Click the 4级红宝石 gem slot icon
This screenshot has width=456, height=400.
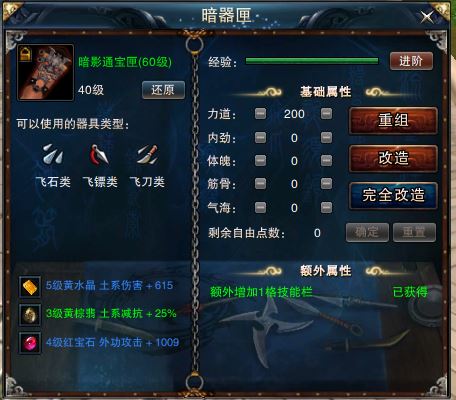click(x=30, y=343)
